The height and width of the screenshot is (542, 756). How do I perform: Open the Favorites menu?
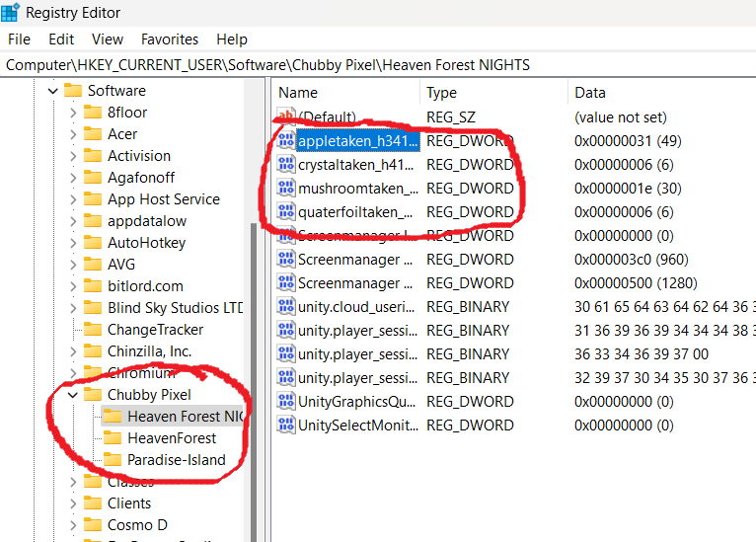170,39
